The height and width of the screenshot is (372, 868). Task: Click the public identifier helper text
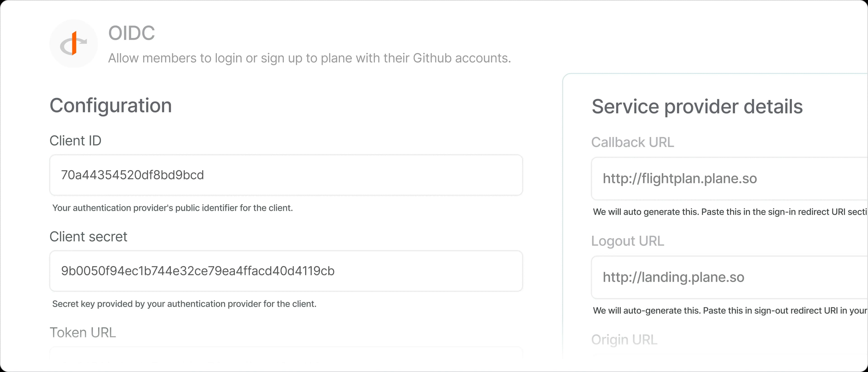172,208
